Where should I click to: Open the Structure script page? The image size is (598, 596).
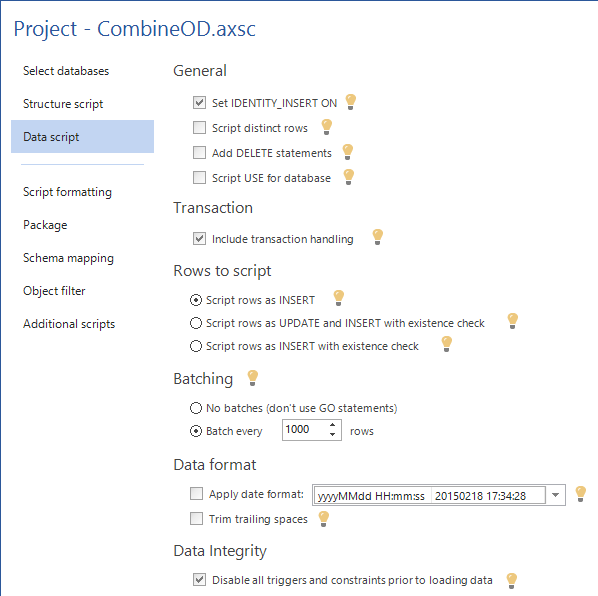[x=63, y=104]
